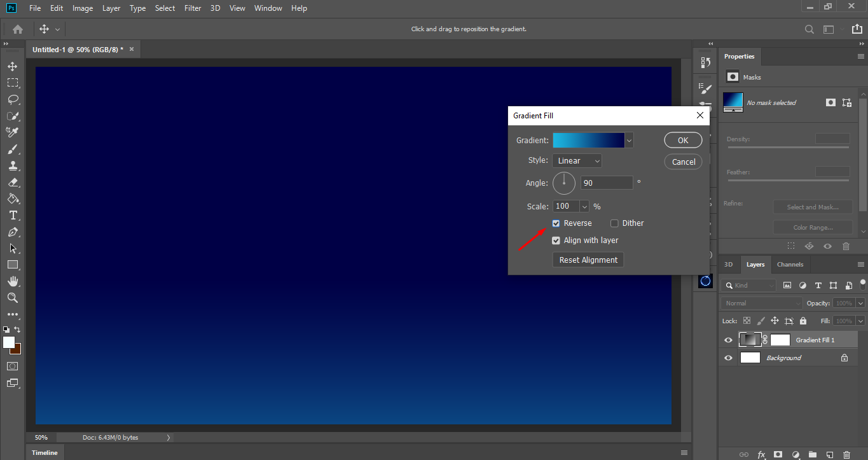Open the Scale percentage dropdown arrow
Screen dimensions: 868x460
tap(584, 206)
